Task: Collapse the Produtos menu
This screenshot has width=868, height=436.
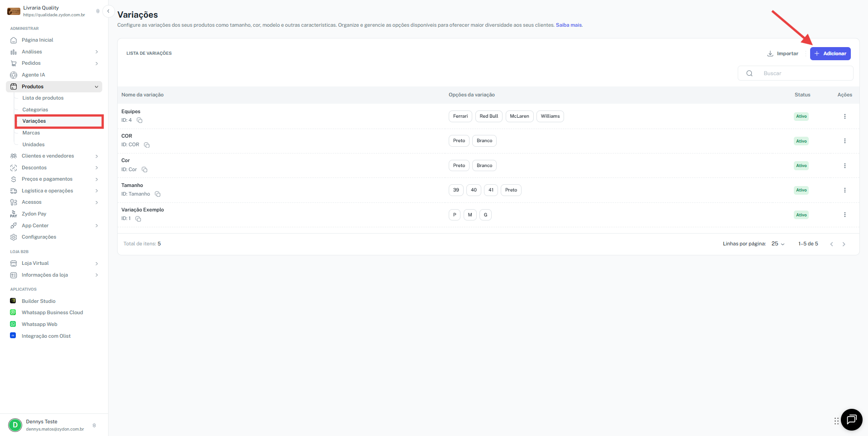Action: [96, 87]
